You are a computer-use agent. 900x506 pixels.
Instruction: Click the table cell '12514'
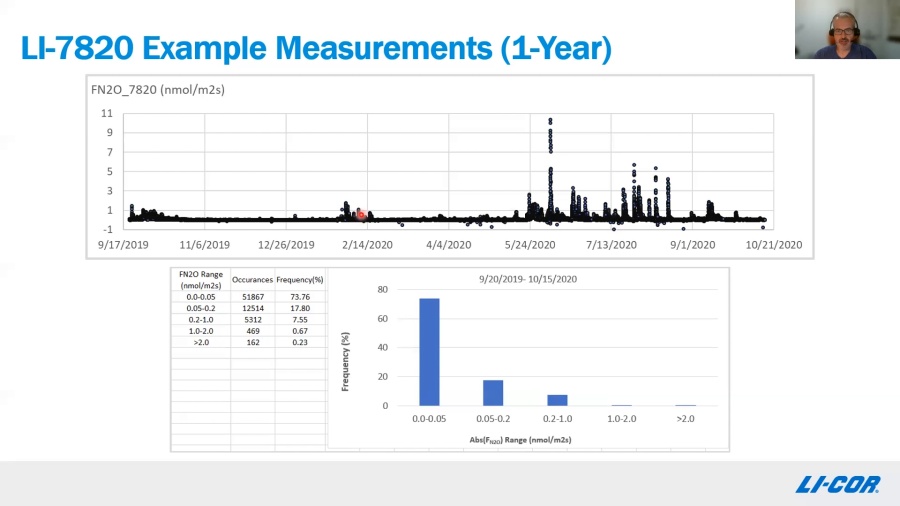point(253,309)
